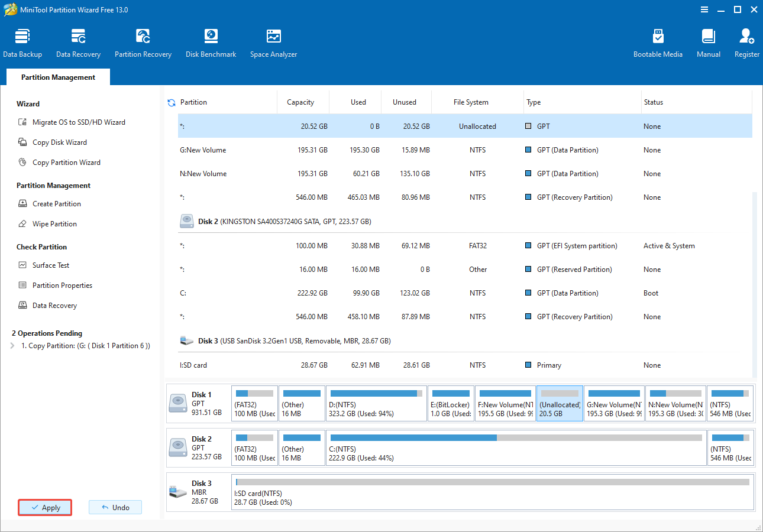This screenshot has width=763, height=532.
Task: Select Wipe Partition in sidebar
Action: click(54, 224)
